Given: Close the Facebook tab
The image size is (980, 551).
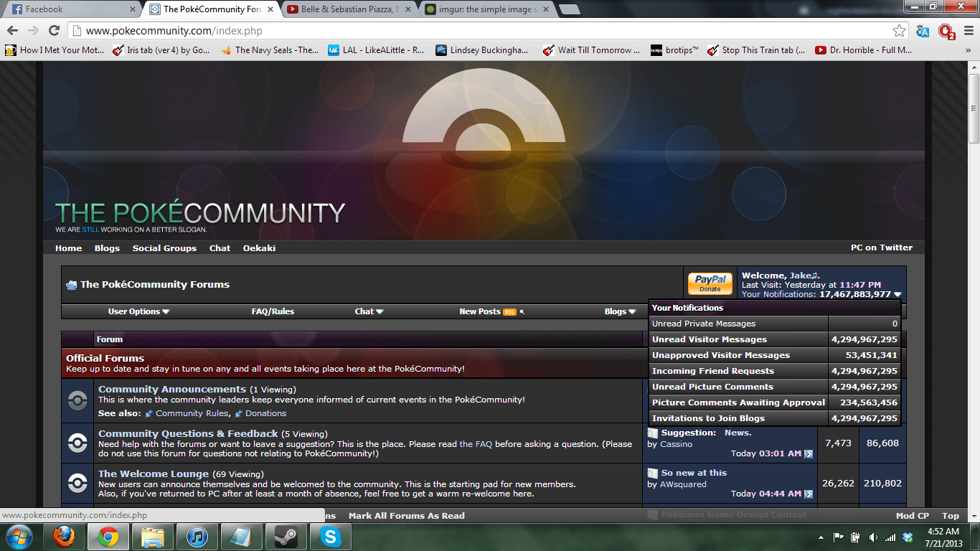Looking at the screenshot, I should tap(133, 9).
